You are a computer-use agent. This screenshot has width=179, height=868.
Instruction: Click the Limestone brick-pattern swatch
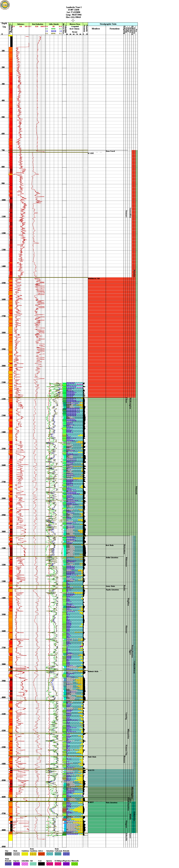point(50,854)
